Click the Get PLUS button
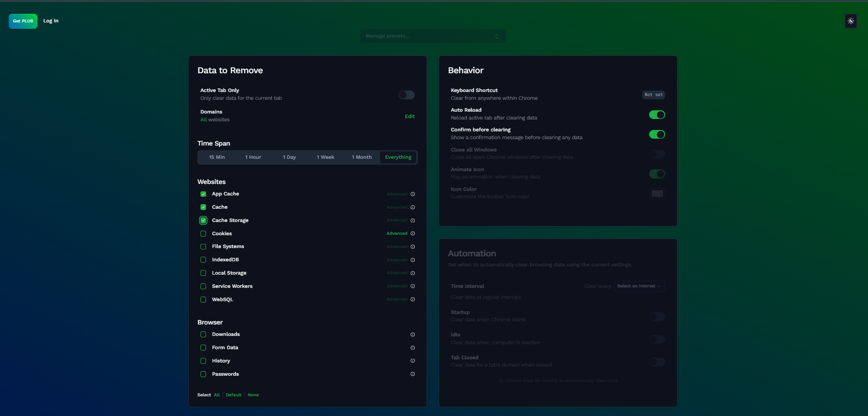The image size is (868, 416). [x=23, y=21]
